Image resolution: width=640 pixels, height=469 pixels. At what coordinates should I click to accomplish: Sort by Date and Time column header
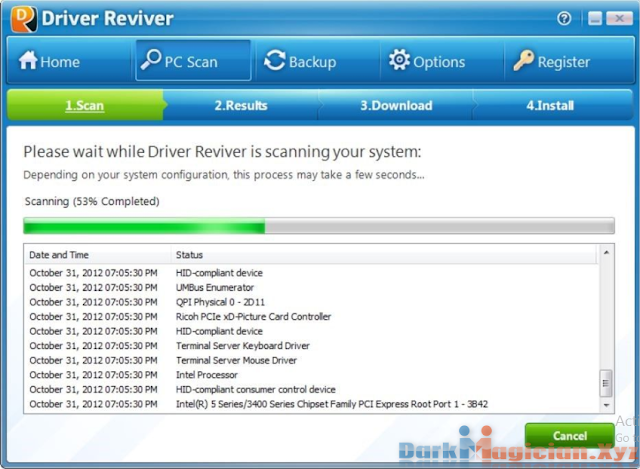[98, 255]
